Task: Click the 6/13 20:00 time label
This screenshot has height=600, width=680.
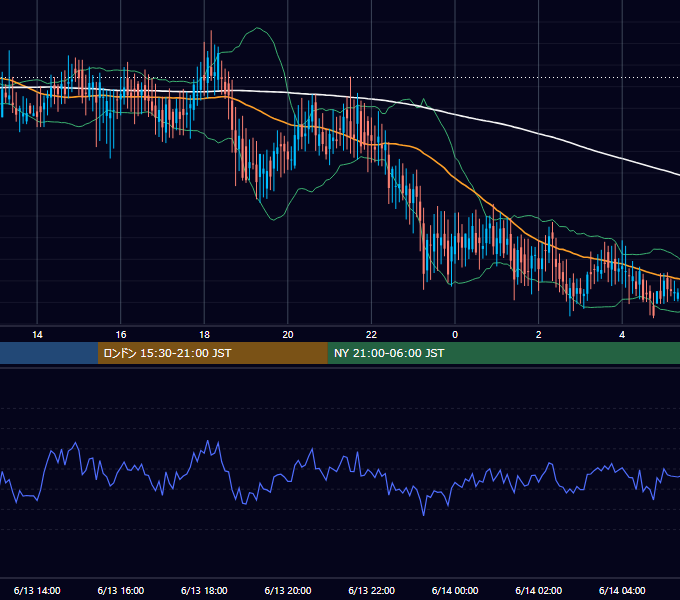Action: tap(288, 590)
